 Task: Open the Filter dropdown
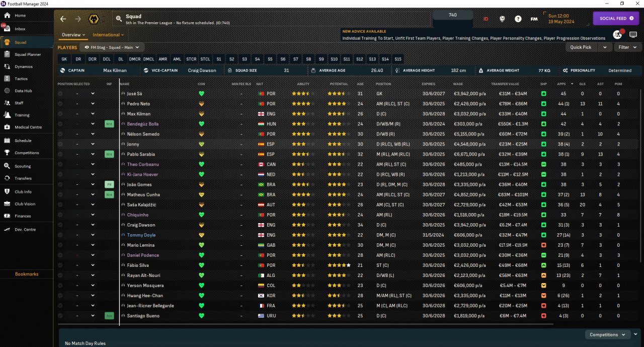point(627,47)
